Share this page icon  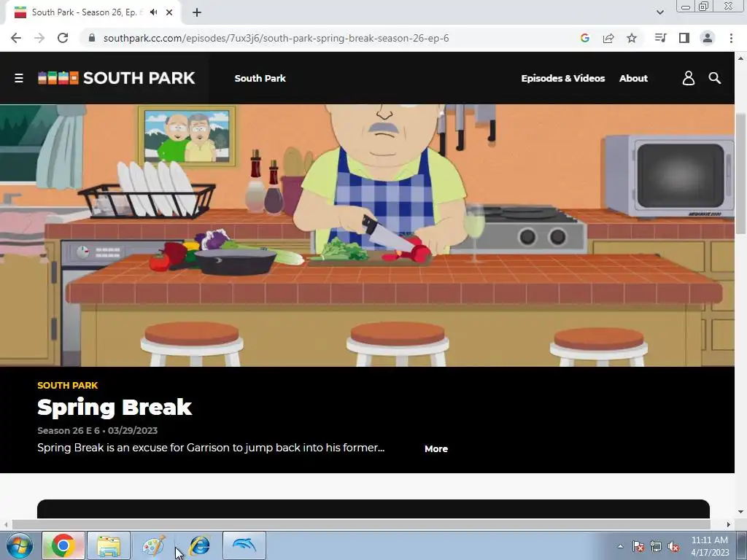point(608,38)
